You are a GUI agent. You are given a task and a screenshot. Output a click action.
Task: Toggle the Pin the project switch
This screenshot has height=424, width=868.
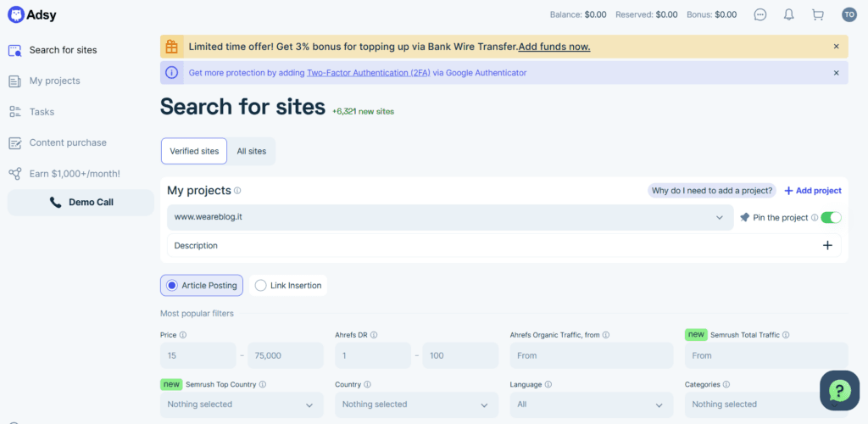coord(831,218)
